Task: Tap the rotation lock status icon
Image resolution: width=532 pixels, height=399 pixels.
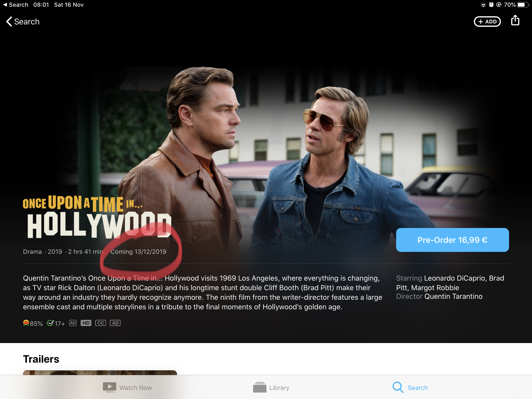Action: coord(499,5)
